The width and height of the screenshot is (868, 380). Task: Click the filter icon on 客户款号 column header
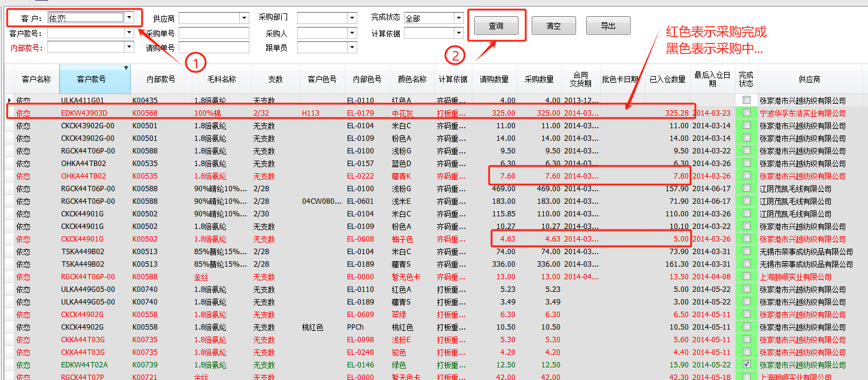click(126, 68)
